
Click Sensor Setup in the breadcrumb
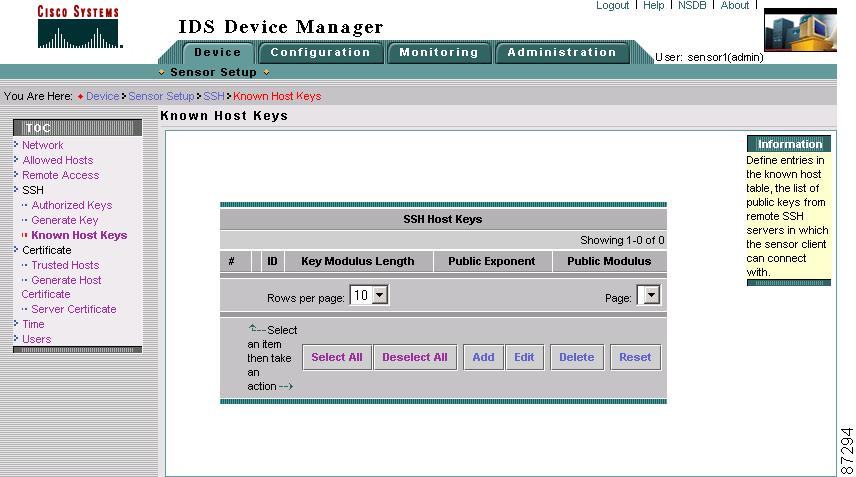tap(161, 96)
